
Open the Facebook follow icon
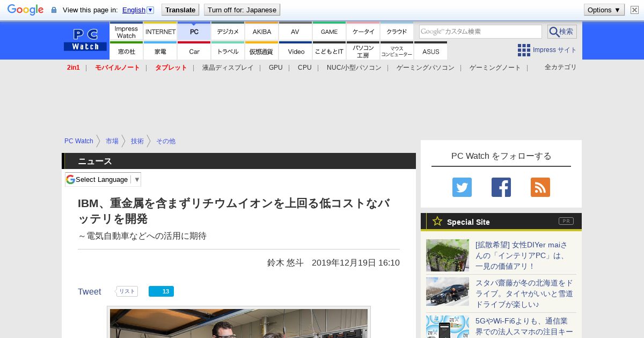pos(501,187)
